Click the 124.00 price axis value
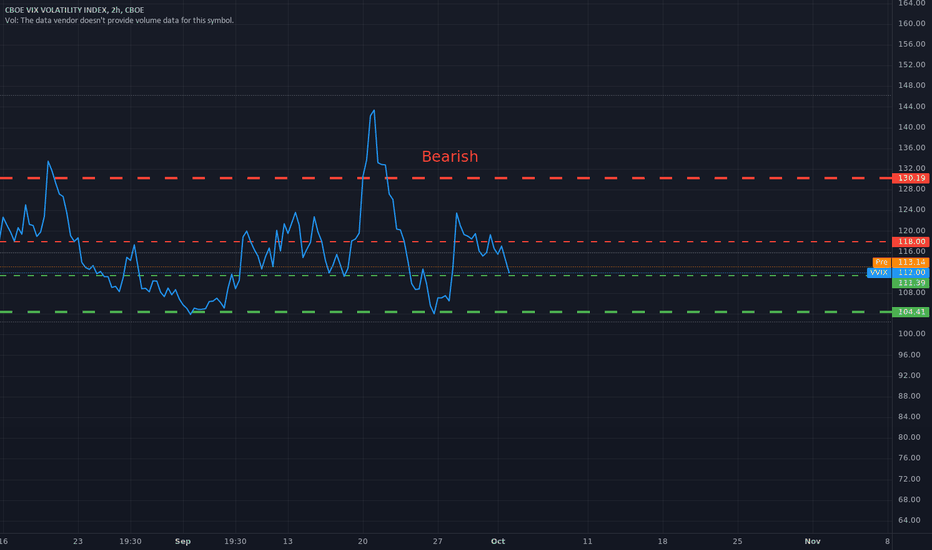This screenshot has height=550, width=932. click(912, 209)
